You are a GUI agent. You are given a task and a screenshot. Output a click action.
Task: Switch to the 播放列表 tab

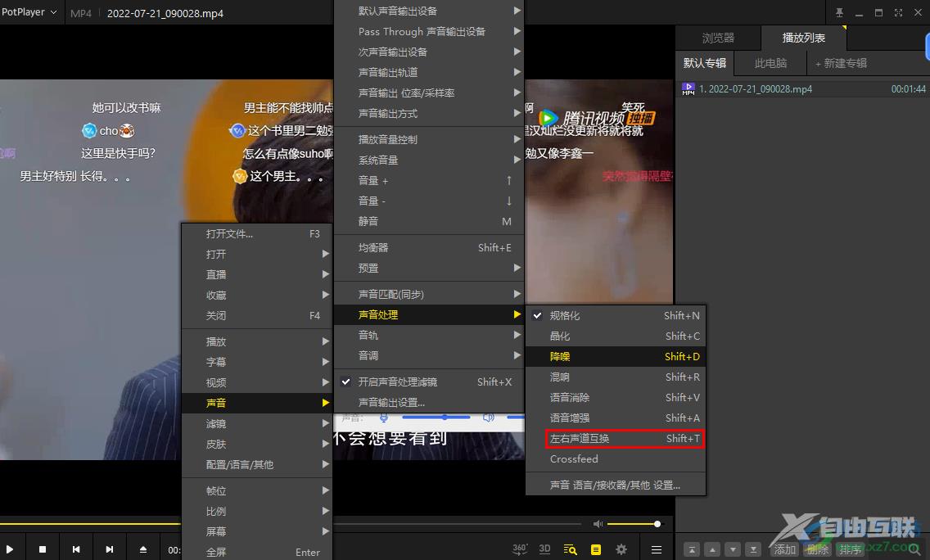(x=804, y=38)
